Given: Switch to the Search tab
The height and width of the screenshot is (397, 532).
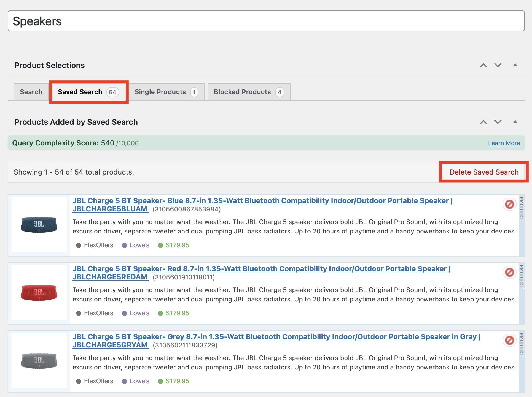Looking at the screenshot, I should click(31, 92).
